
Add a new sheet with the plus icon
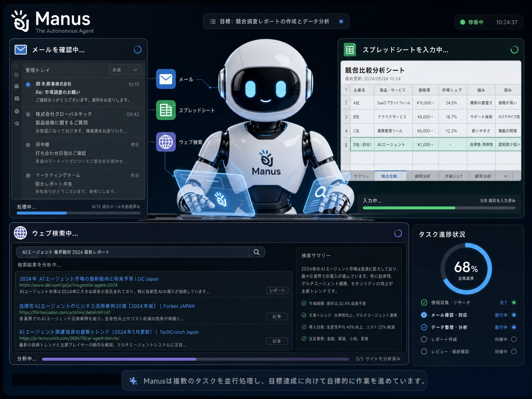pos(506,176)
